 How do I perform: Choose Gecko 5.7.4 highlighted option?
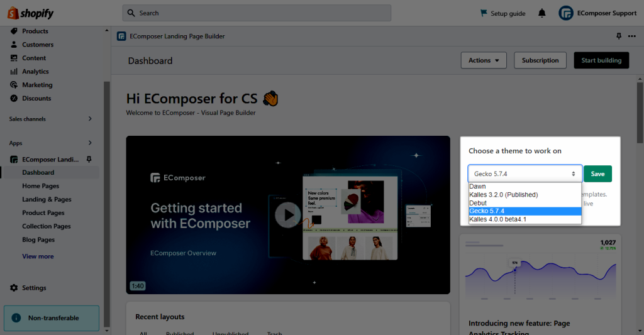525,211
